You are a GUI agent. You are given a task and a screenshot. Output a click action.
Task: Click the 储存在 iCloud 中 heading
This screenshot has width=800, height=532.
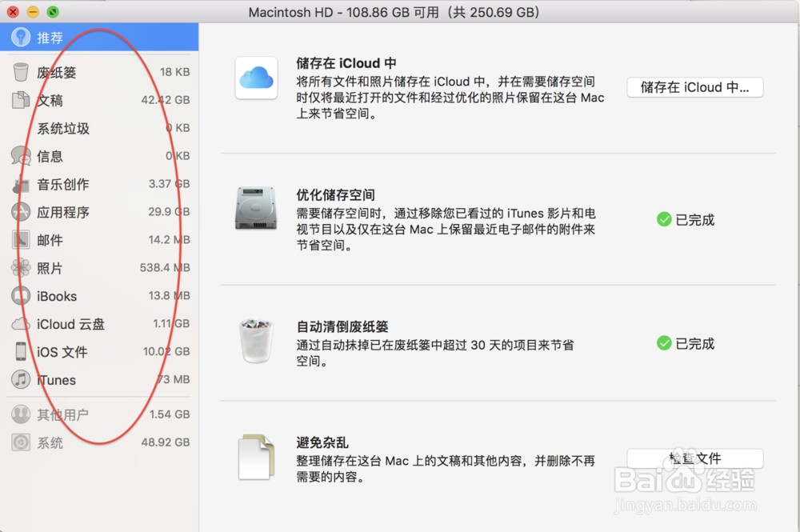tap(346, 63)
